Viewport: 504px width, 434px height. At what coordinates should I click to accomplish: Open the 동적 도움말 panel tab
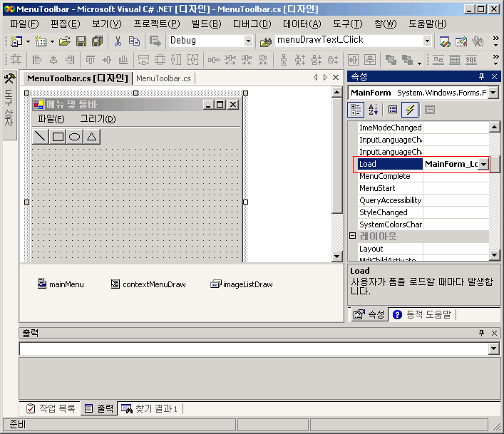[423, 314]
